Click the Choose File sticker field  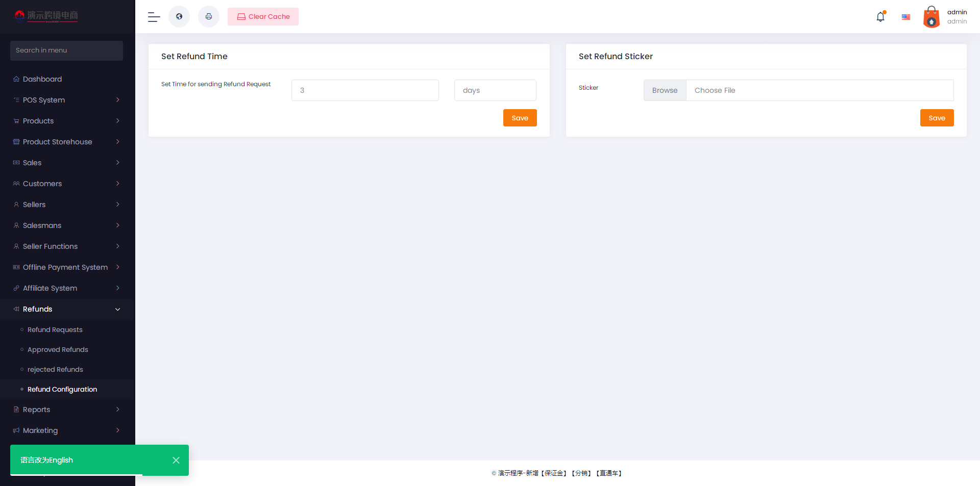click(820, 90)
